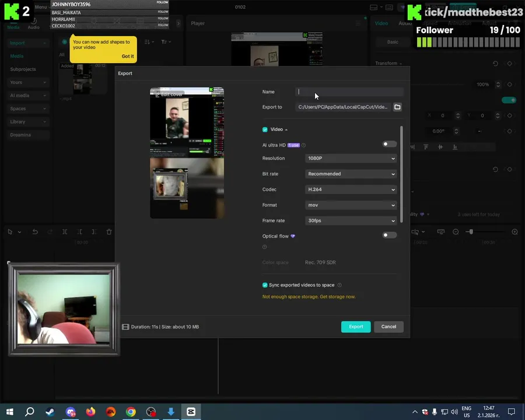This screenshot has height=420, width=525.
Task: Click the Transform reset arrow icon
Action: coord(495,64)
